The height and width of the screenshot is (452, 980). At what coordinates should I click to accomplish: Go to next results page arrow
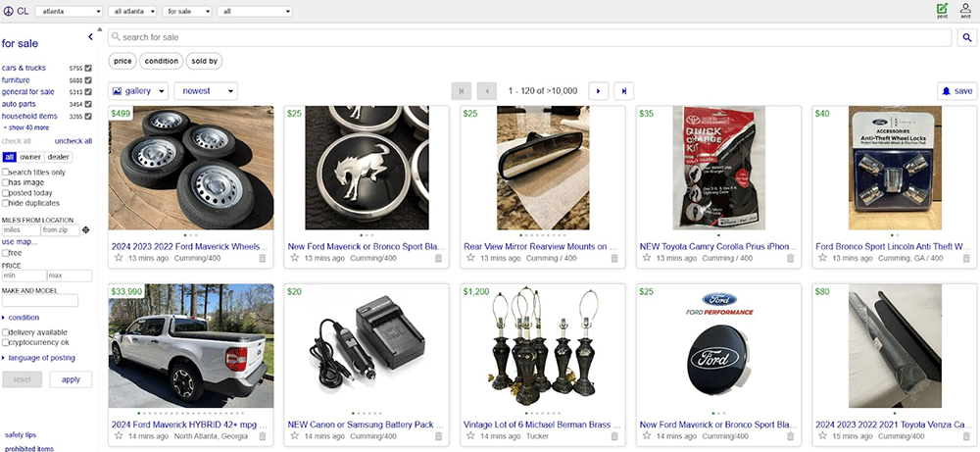pos(599,91)
